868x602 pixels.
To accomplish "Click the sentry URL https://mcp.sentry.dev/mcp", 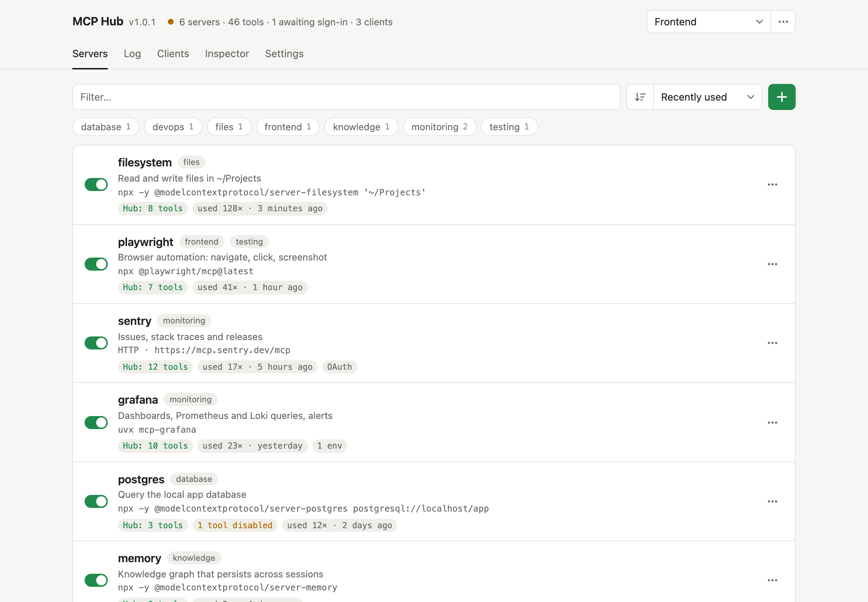I will click(222, 350).
